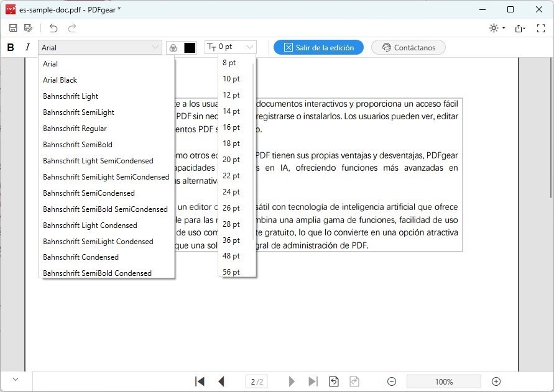Select Bahnschrift SemiLight font
The width and height of the screenshot is (554, 392).
106,112
